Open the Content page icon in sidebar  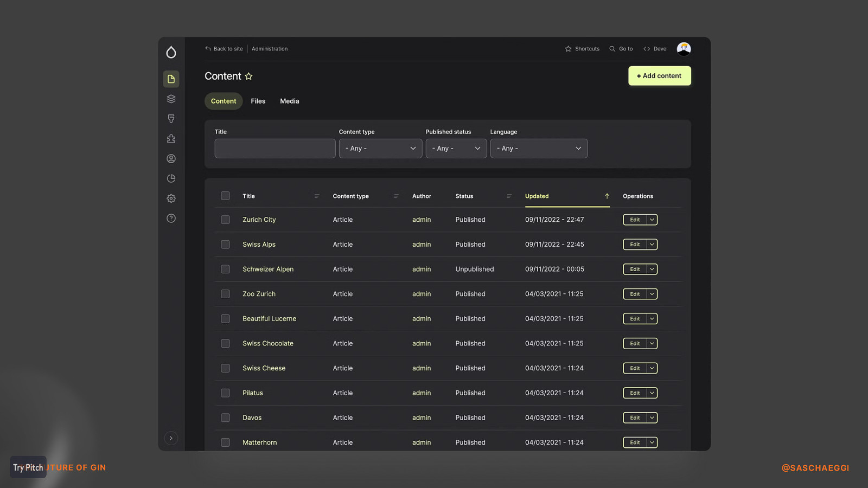(x=171, y=79)
